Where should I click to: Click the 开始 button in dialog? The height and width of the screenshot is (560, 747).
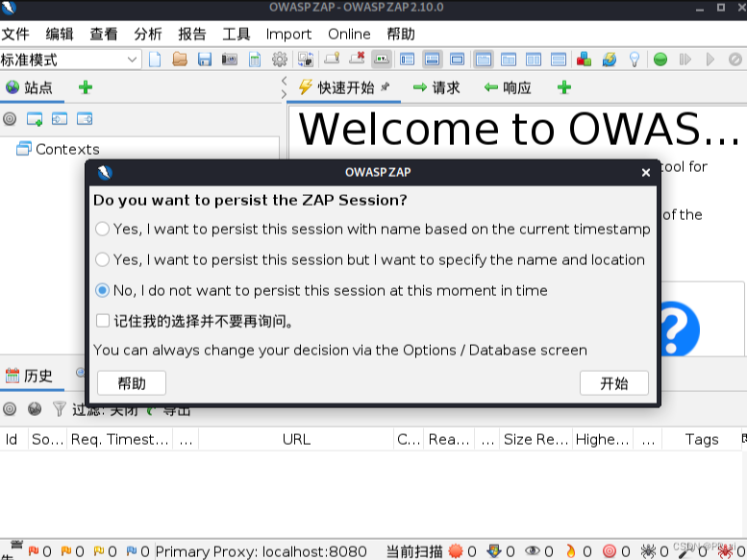[613, 383]
